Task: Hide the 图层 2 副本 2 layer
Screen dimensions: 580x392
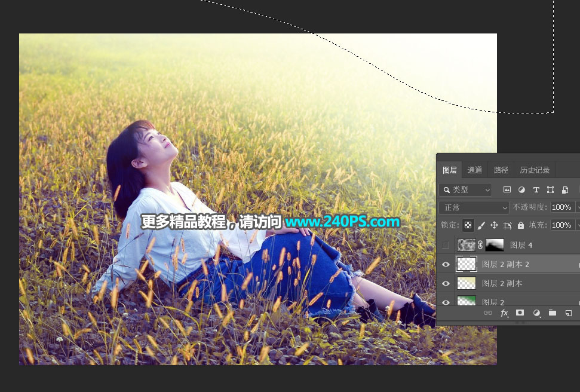Action: [446, 264]
